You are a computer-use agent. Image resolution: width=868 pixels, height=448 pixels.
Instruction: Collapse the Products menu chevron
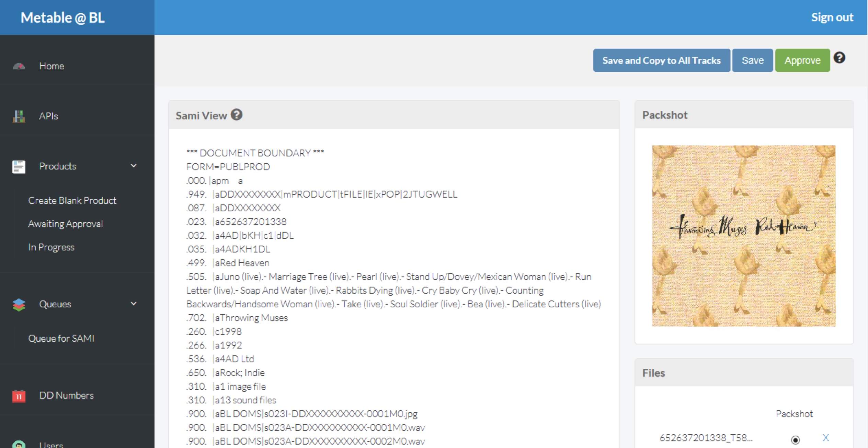point(134,166)
